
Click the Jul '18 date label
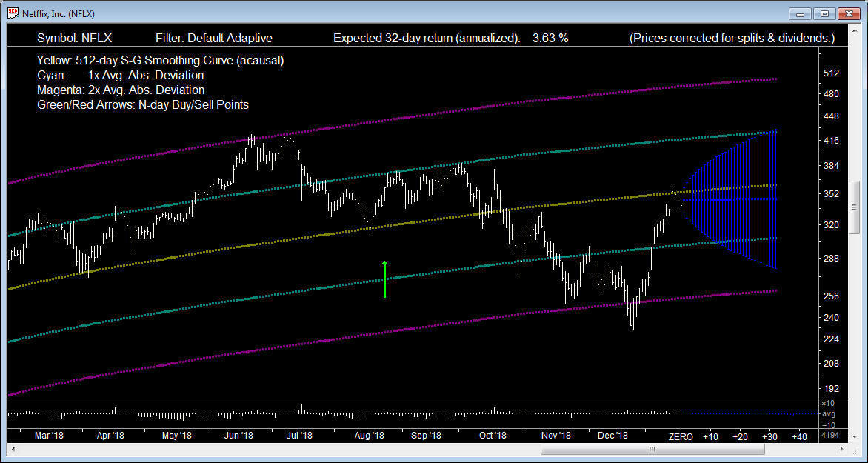point(299,436)
